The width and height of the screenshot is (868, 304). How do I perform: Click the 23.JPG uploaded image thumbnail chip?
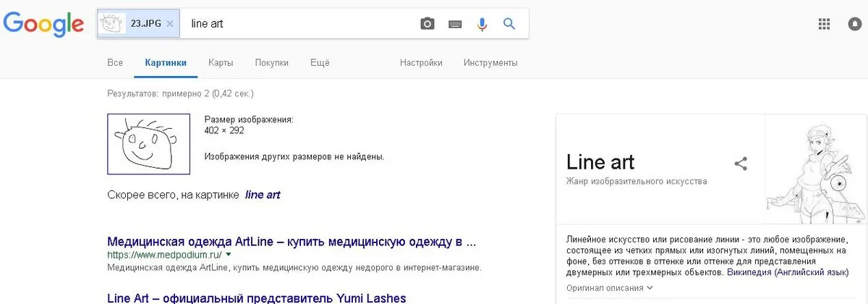137,23
